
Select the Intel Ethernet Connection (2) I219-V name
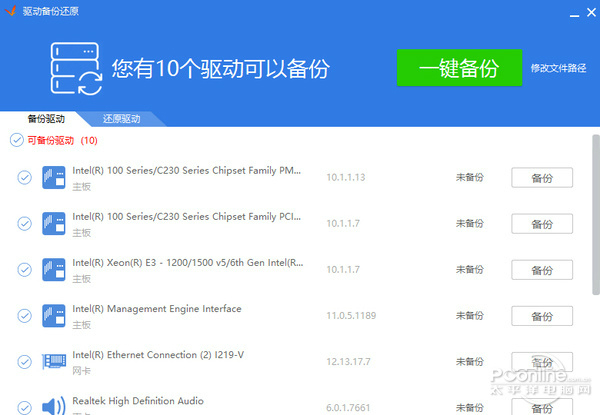[x=158, y=355]
